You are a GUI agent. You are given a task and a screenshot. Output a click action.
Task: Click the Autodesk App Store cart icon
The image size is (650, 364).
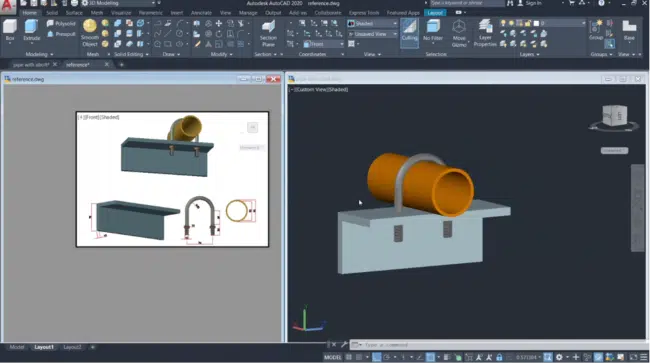[572, 3]
